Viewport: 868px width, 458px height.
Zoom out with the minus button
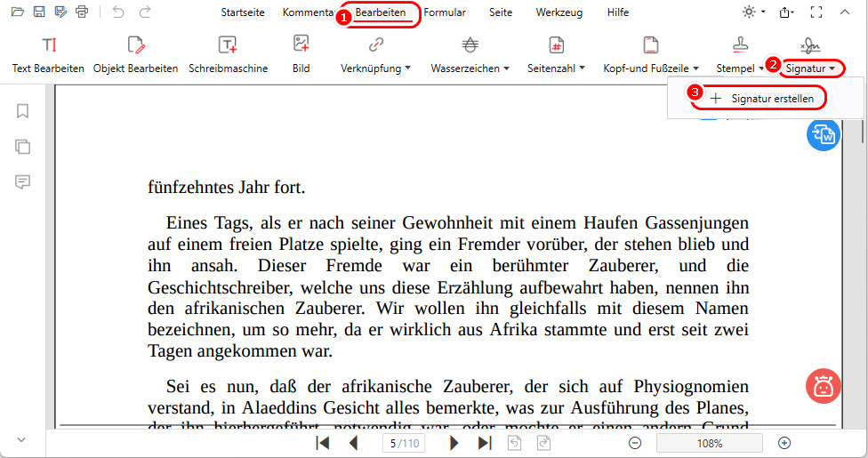(635, 443)
